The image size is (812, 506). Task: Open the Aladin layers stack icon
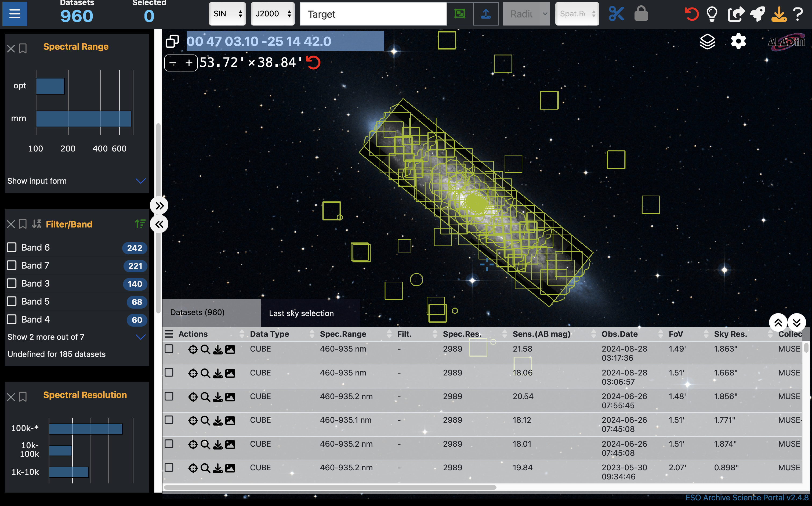(707, 42)
